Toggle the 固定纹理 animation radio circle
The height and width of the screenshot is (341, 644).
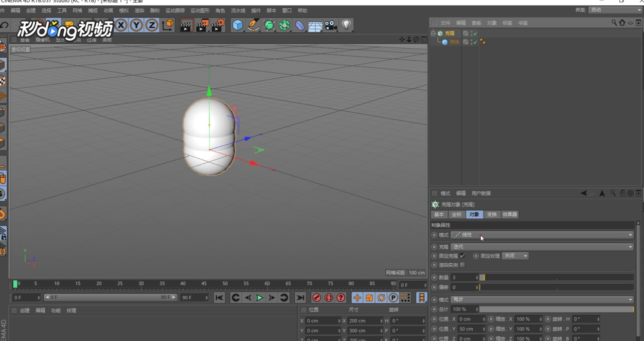476,255
